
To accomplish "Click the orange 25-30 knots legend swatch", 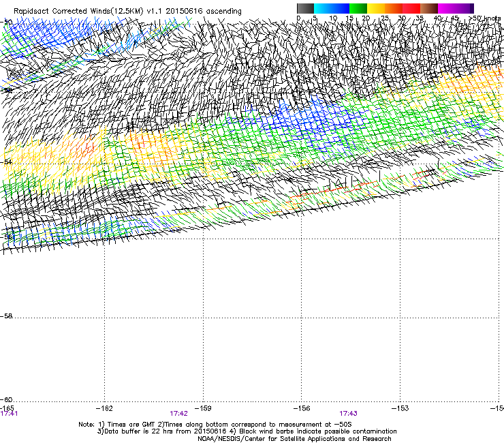I will tap(394, 8).
